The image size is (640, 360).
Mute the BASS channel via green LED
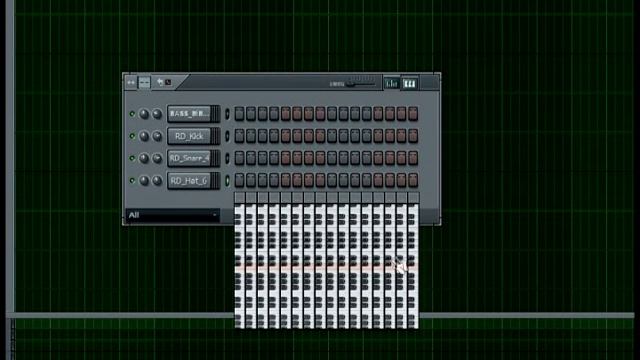(x=132, y=114)
